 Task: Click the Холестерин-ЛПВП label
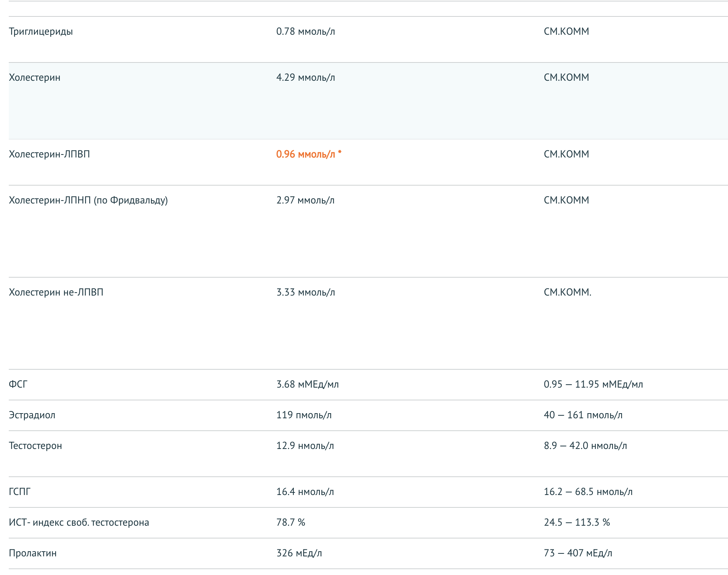coord(49,154)
